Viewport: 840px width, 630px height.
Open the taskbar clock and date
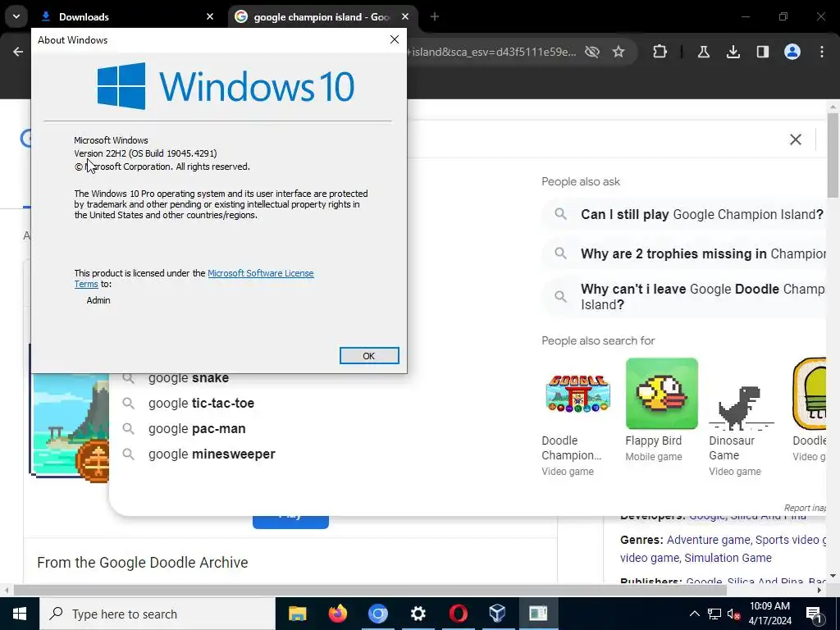point(769,614)
